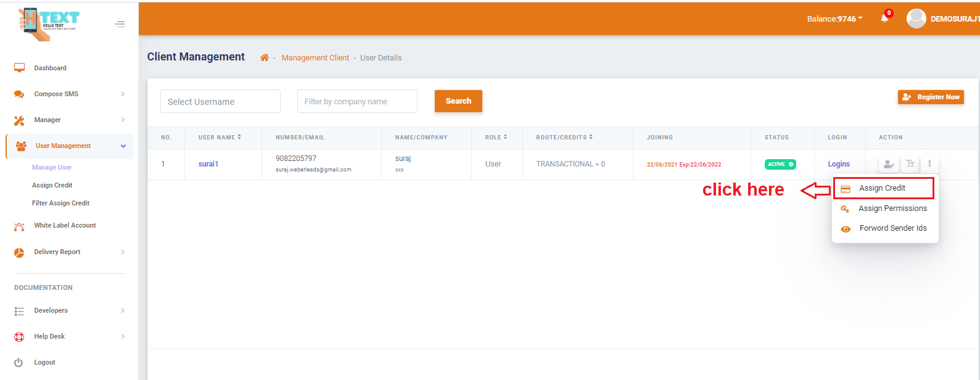Screen dimensions: 980x380
Task: Click the text format icon in Action column
Action: click(x=910, y=164)
